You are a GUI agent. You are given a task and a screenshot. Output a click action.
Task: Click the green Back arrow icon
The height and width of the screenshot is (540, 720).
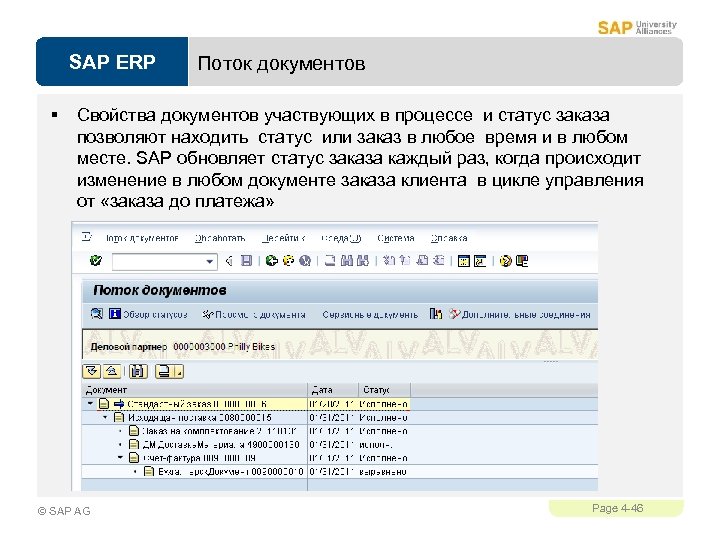pyautogui.click(x=272, y=261)
